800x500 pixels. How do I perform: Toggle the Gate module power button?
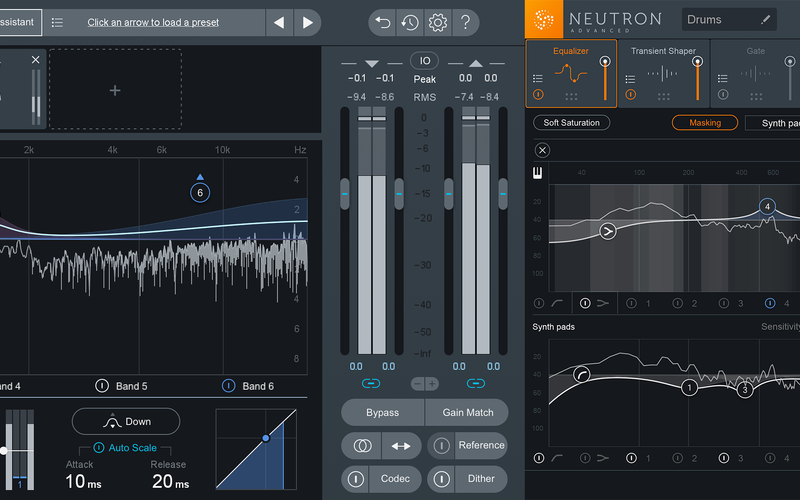[x=722, y=94]
